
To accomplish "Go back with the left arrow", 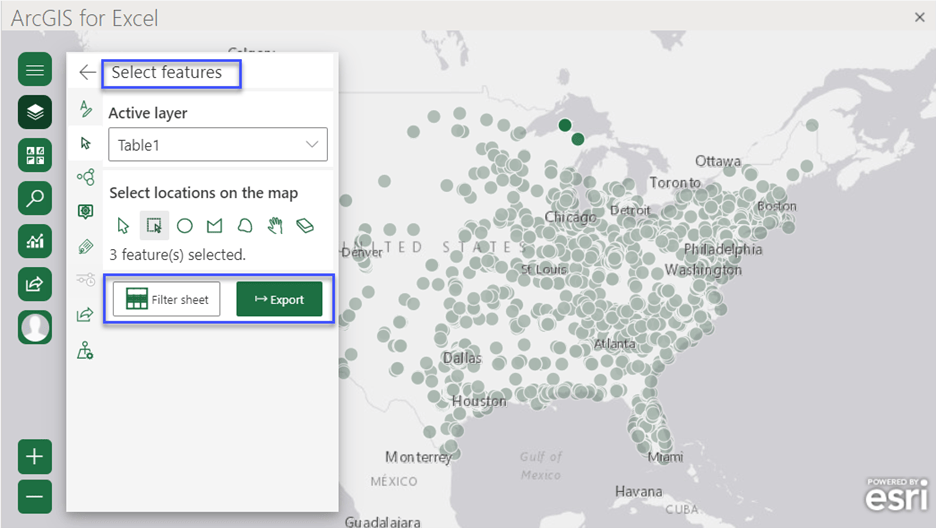I will point(87,72).
